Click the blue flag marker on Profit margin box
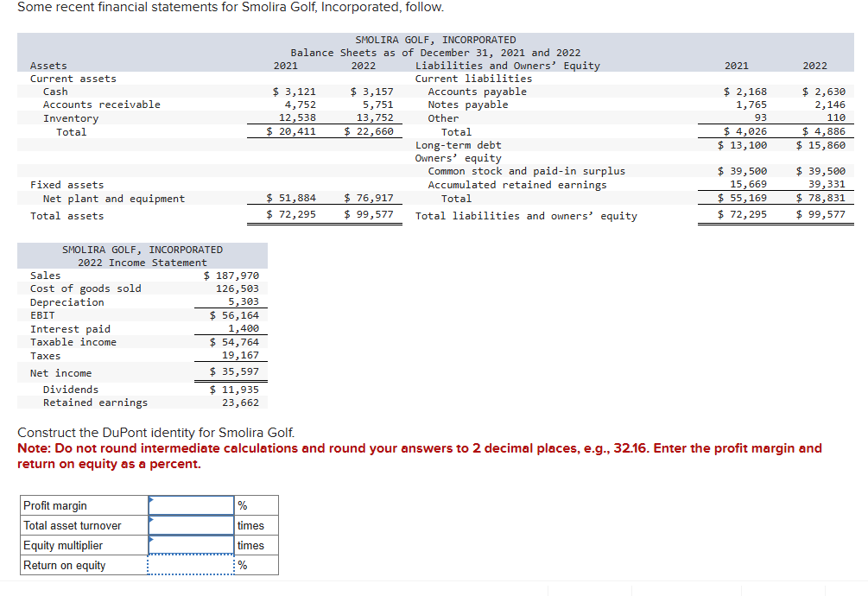This screenshot has height=596, width=868. click(x=151, y=501)
